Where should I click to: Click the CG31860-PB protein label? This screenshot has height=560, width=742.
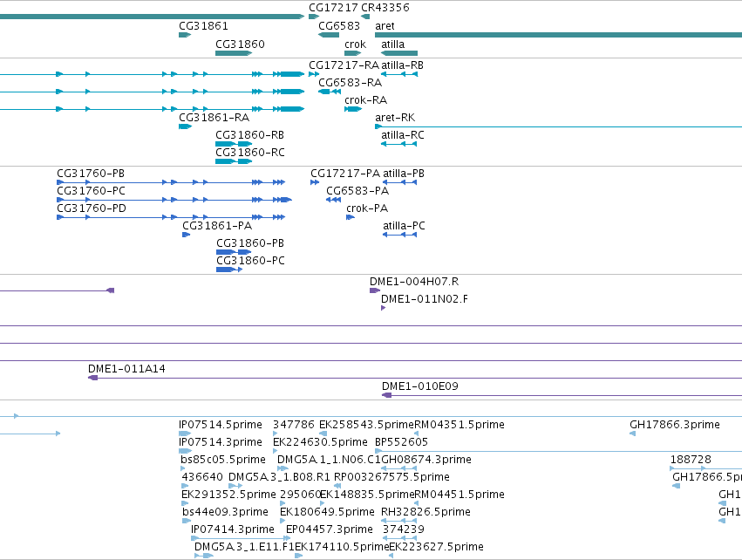coord(250,243)
